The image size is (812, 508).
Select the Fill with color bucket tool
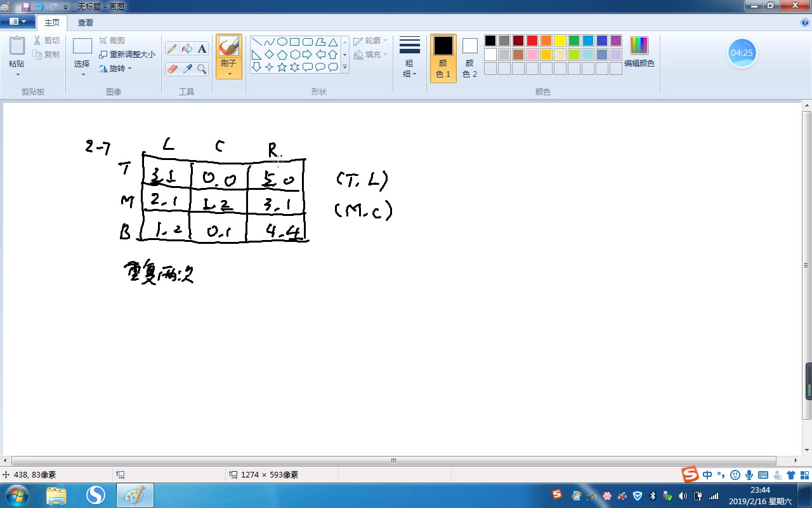(187, 49)
